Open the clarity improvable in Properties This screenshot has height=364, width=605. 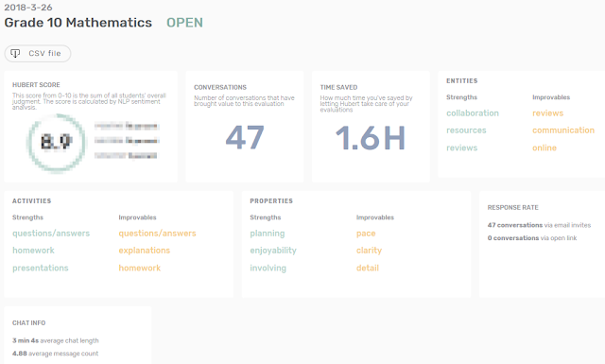coord(369,251)
